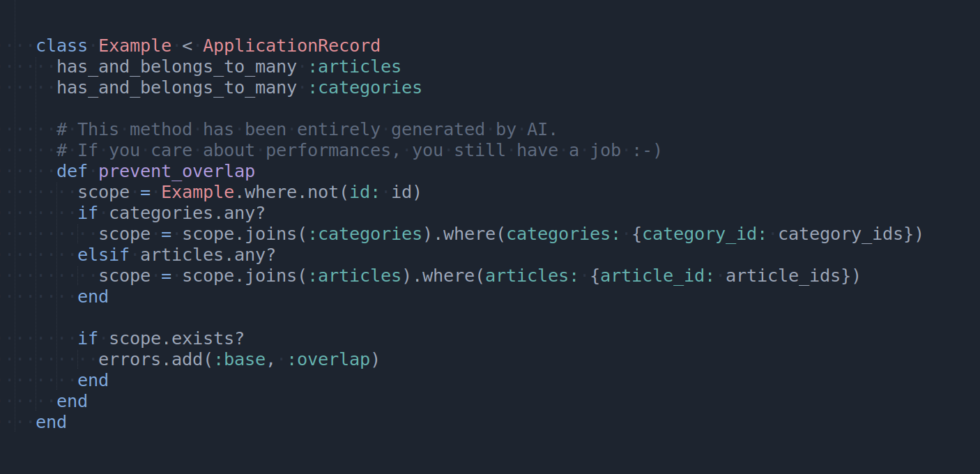This screenshot has height=474, width=980.
Task: Click the scope.exists? condition
Action: coord(177,339)
